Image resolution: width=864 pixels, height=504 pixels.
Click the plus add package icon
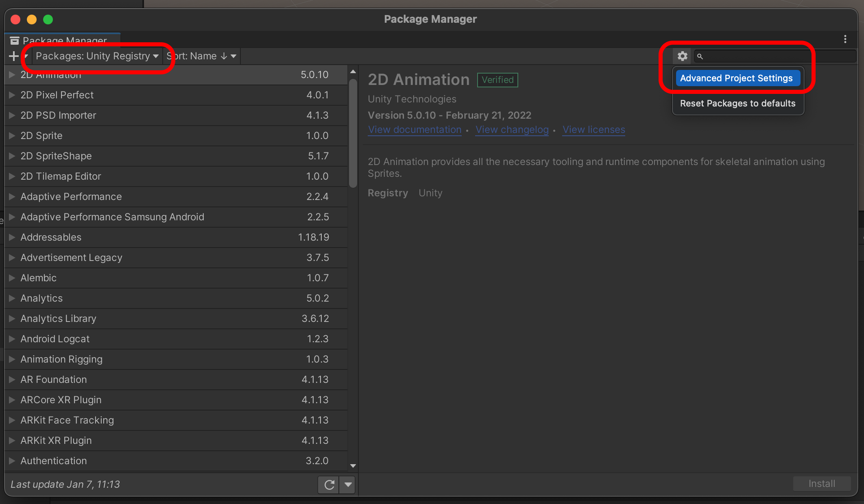tap(14, 56)
